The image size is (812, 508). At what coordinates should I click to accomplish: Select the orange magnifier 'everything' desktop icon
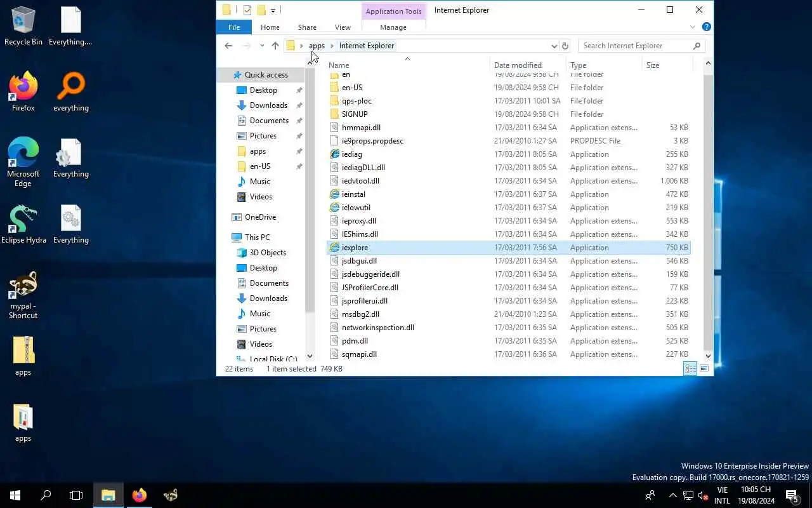(x=70, y=92)
